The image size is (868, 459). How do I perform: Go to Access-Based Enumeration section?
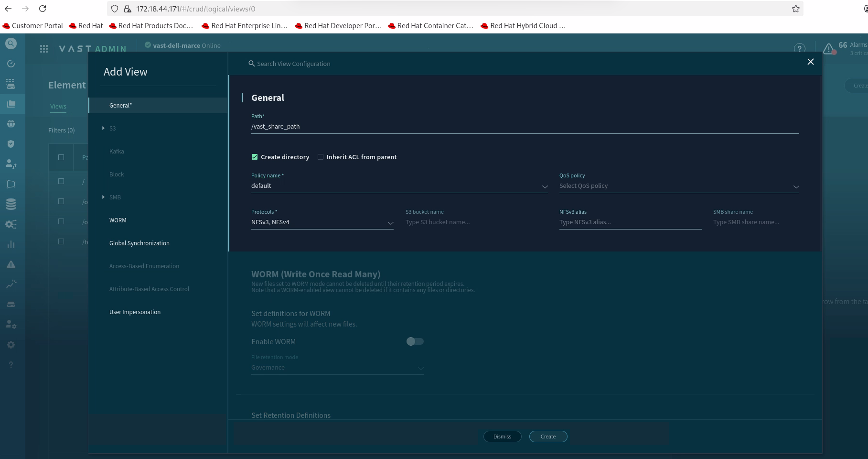[144, 266]
